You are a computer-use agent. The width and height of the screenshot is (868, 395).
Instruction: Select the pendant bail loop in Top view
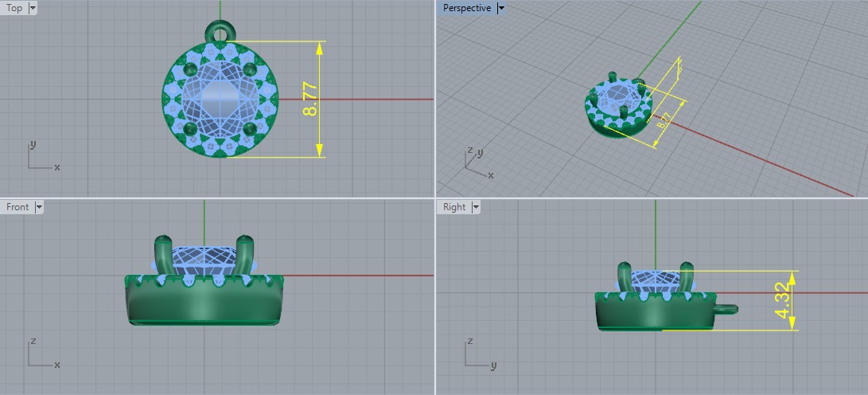click(x=220, y=30)
